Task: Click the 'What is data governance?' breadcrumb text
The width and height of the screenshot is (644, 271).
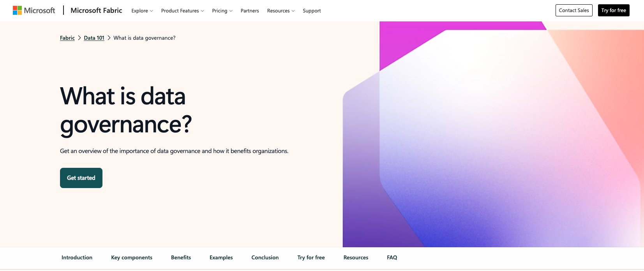Action: [x=145, y=38]
